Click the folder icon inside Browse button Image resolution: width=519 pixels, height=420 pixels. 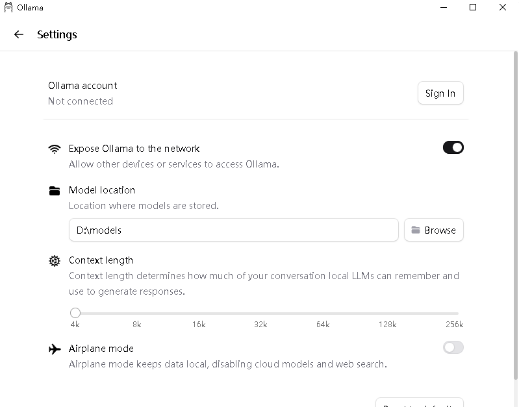416,230
